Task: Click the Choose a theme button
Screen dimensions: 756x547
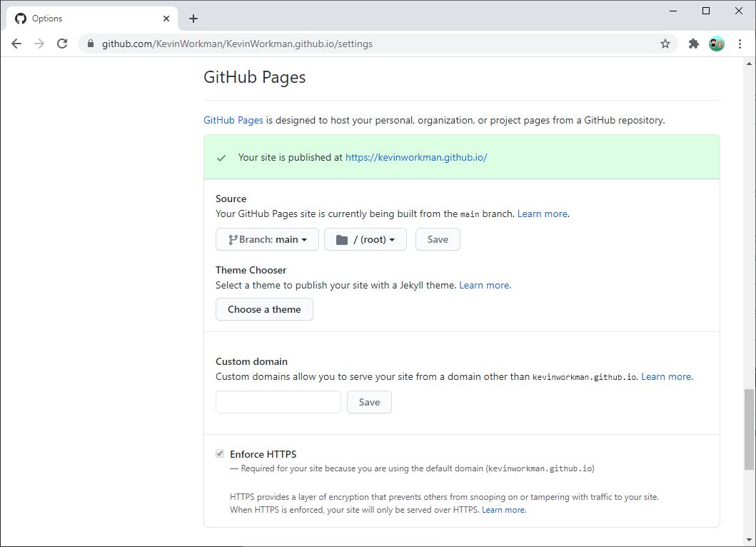Action: pyautogui.click(x=264, y=309)
